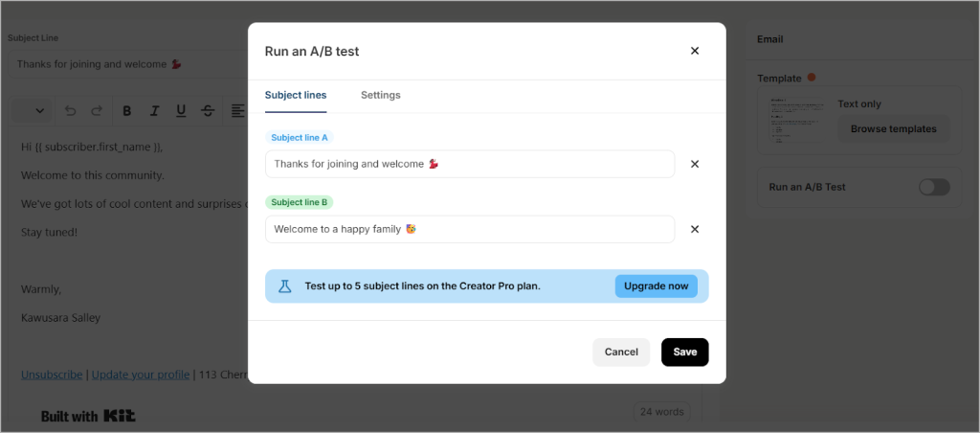
Task: Click the redo icon in editor toolbar
Action: 97,111
